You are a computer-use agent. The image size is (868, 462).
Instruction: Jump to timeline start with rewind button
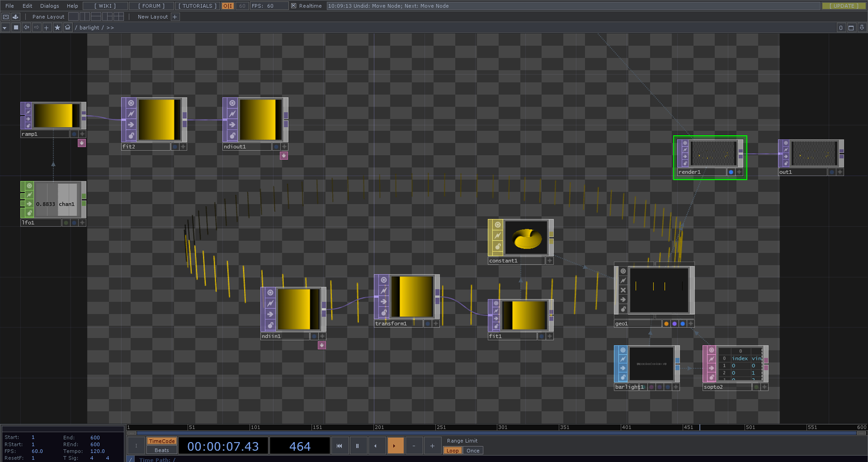[339, 446]
